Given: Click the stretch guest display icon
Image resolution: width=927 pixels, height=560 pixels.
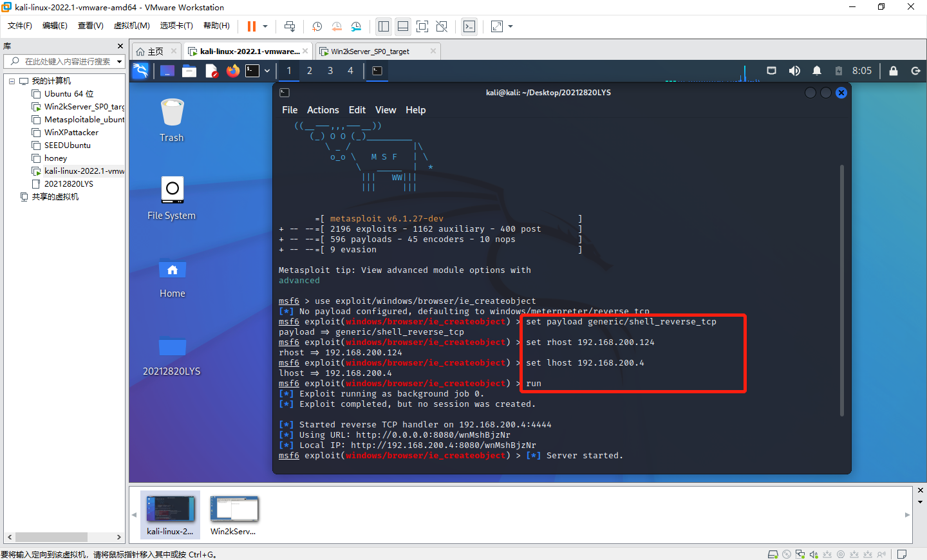Looking at the screenshot, I should 497,26.
